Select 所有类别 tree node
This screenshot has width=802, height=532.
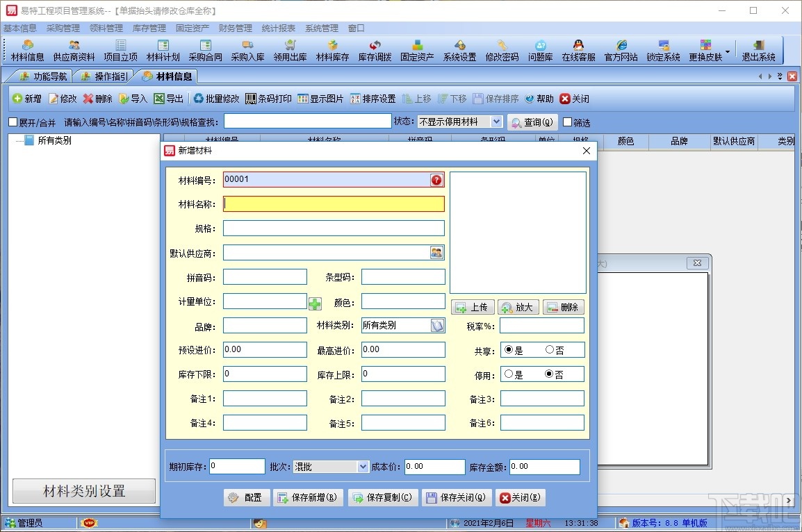(54, 140)
